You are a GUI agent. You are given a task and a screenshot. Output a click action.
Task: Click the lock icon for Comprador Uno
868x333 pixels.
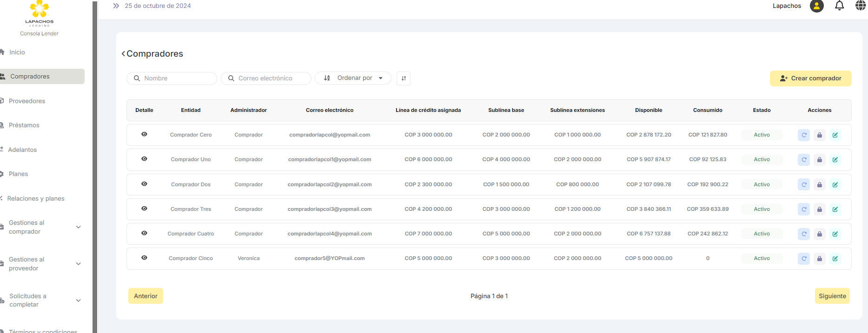click(x=820, y=160)
